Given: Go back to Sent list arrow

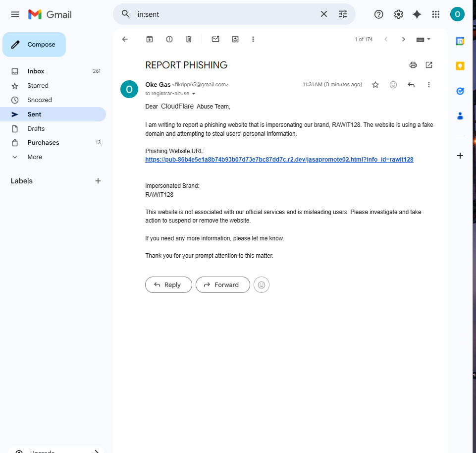Looking at the screenshot, I should point(125,39).
